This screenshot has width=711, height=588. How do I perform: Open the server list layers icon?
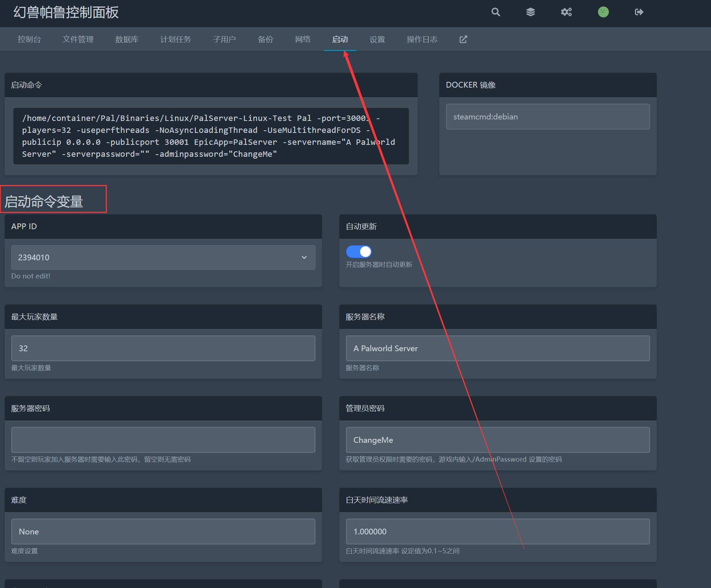pyautogui.click(x=530, y=12)
